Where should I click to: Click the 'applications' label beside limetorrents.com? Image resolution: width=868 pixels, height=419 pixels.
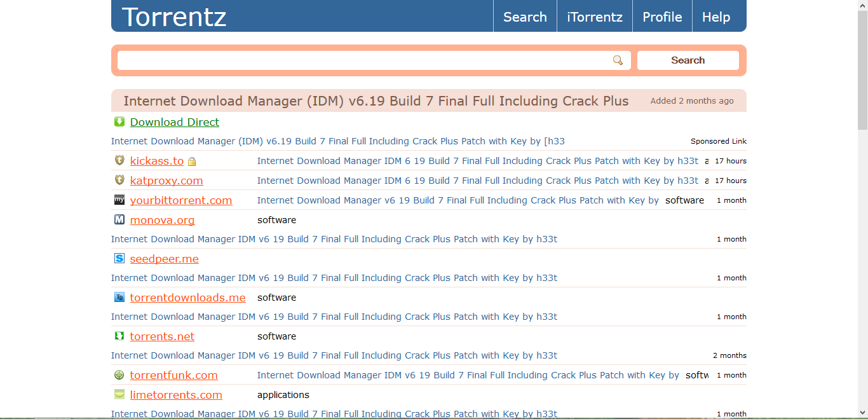click(x=283, y=395)
